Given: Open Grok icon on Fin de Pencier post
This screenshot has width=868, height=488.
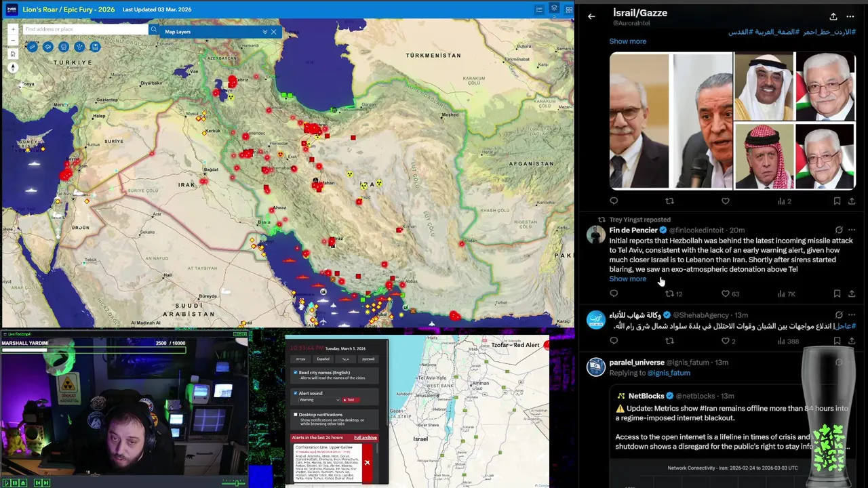Looking at the screenshot, I should [x=839, y=230].
